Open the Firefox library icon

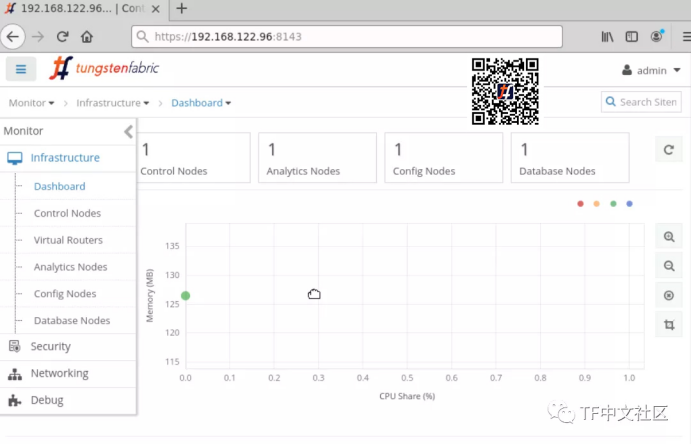pos(607,37)
